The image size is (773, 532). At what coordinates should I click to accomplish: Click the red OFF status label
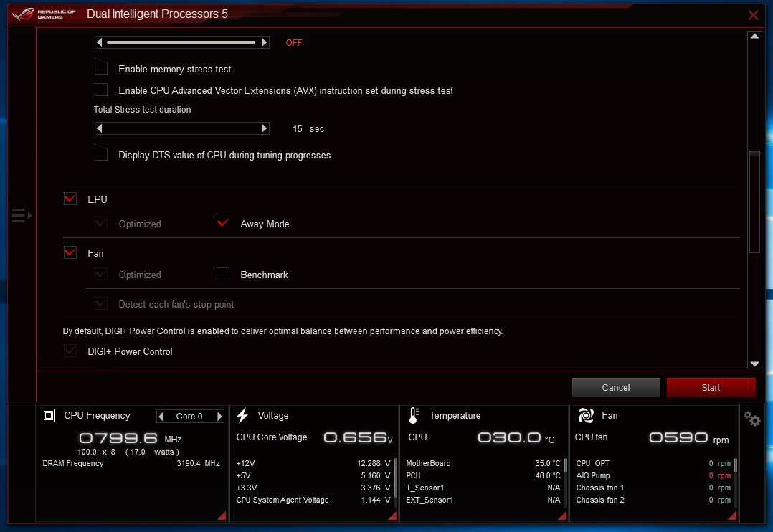[294, 43]
